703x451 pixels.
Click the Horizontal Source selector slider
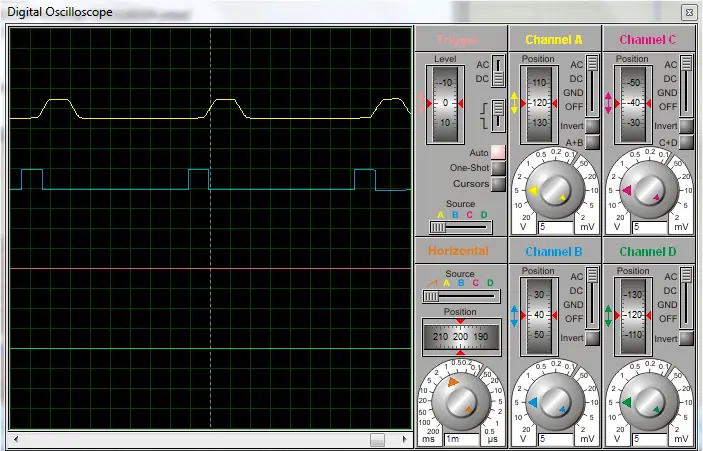pos(461,296)
